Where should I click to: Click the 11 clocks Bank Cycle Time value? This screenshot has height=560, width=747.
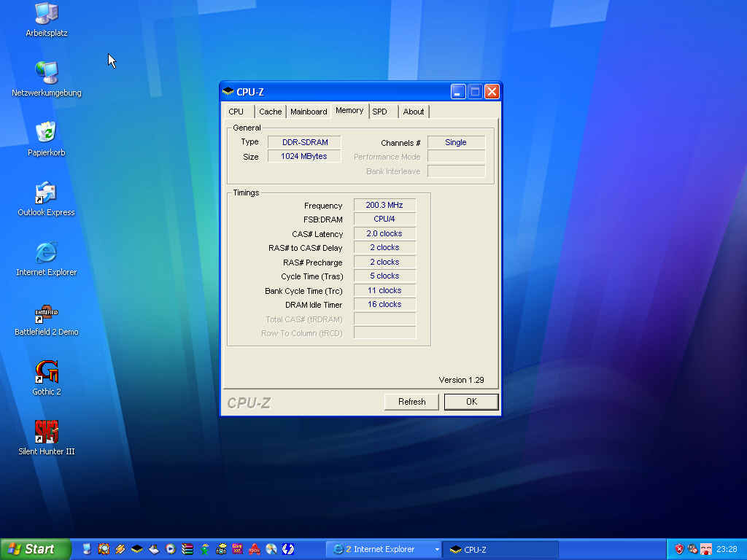pos(385,290)
